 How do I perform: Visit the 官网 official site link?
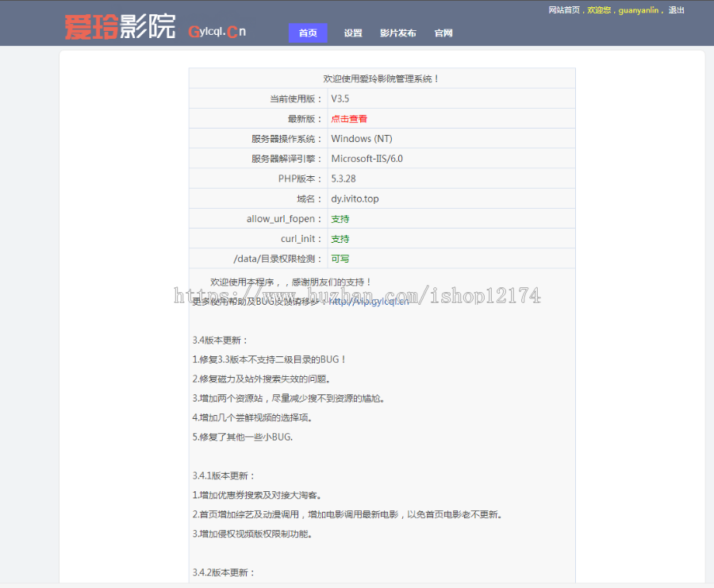coord(442,33)
